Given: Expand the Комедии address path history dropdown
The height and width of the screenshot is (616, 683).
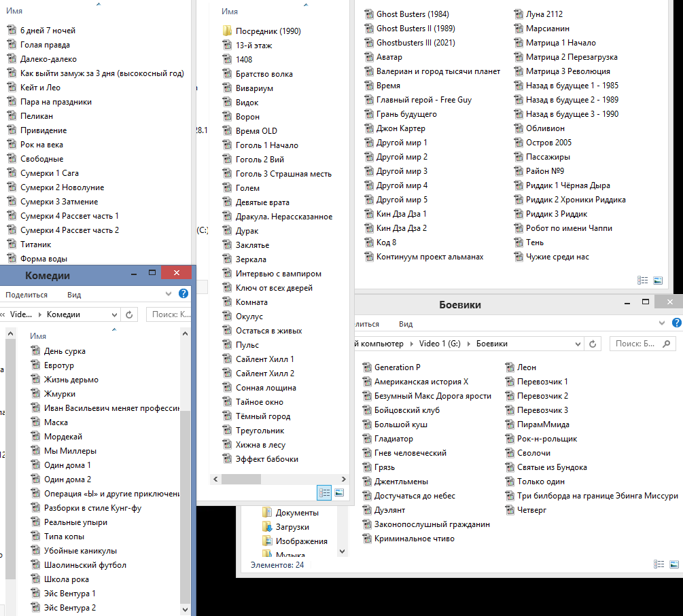Looking at the screenshot, I should [114, 314].
